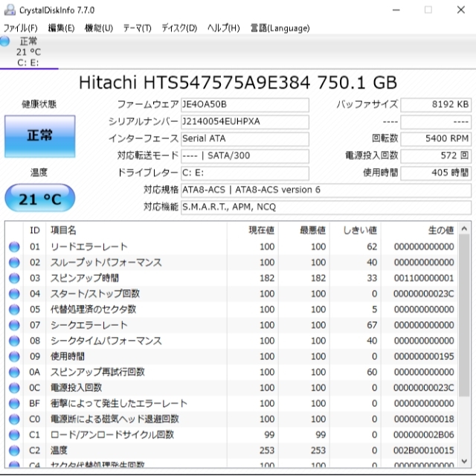
Task: Click the 生の値 column header
Action: click(419, 231)
